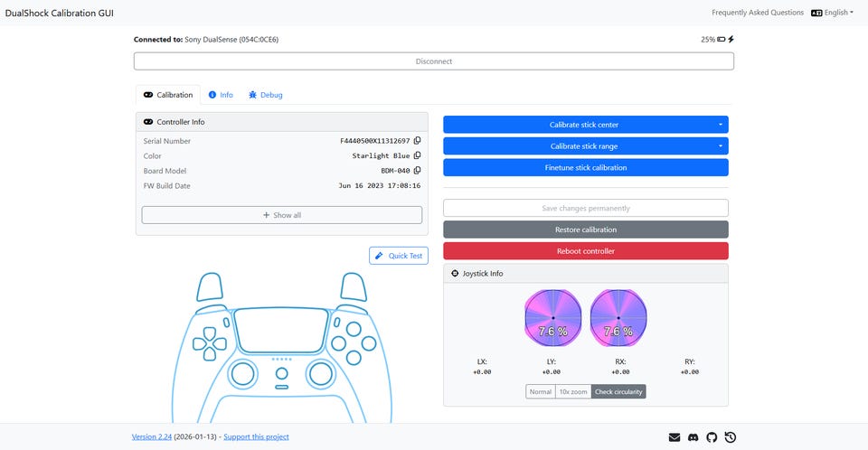Click the Joystick Info panel header

(586, 274)
